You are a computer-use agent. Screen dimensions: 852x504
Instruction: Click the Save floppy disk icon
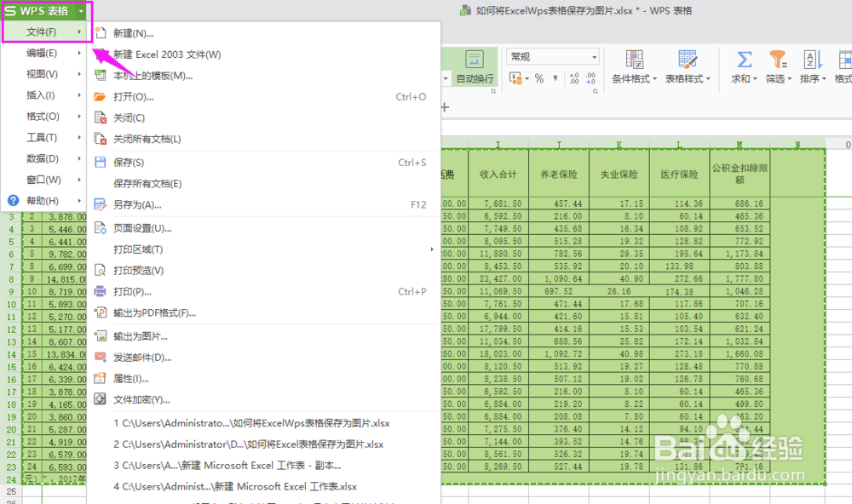[x=100, y=163]
